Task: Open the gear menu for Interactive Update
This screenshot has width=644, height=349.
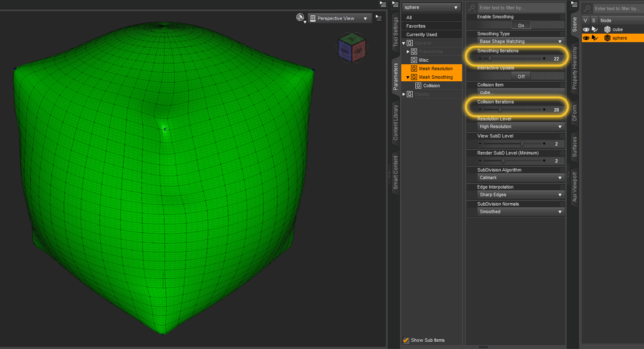Action: pyautogui.click(x=562, y=68)
